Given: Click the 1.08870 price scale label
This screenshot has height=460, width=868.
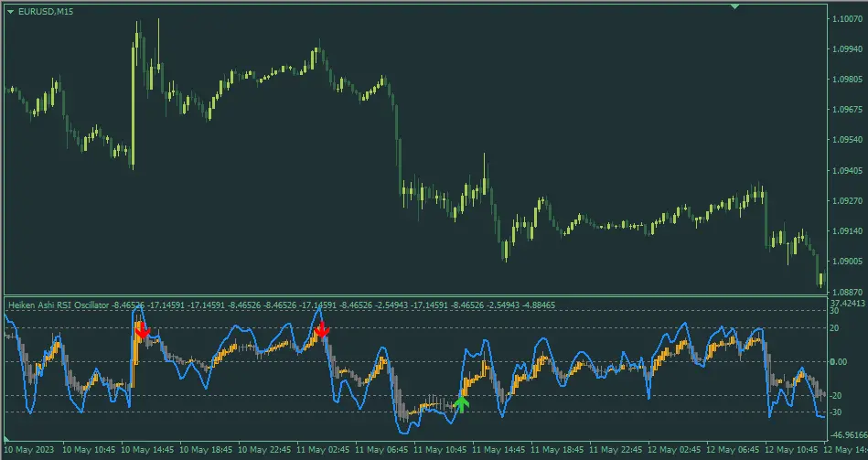Looking at the screenshot, I should click(x=846, y=290).
